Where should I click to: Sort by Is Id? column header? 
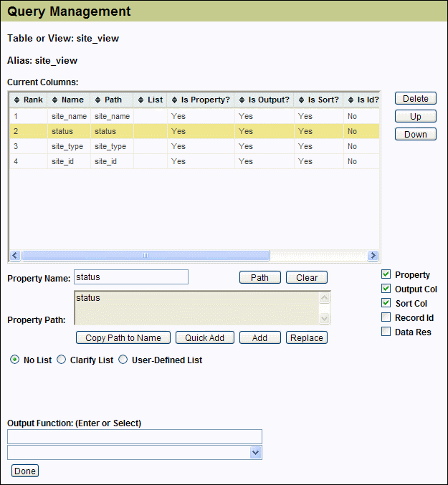(361, 100)
